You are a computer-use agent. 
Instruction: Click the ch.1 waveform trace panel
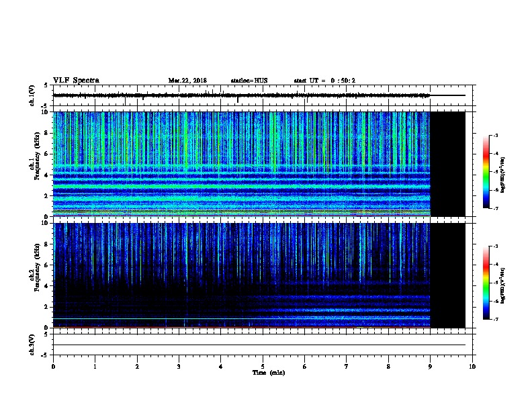(x=263, y=95)
